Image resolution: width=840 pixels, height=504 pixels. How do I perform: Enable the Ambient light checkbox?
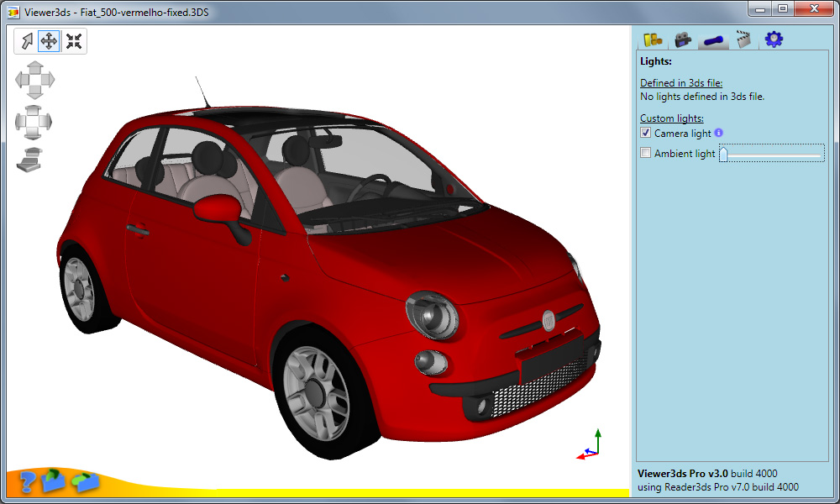click(645, 153)
